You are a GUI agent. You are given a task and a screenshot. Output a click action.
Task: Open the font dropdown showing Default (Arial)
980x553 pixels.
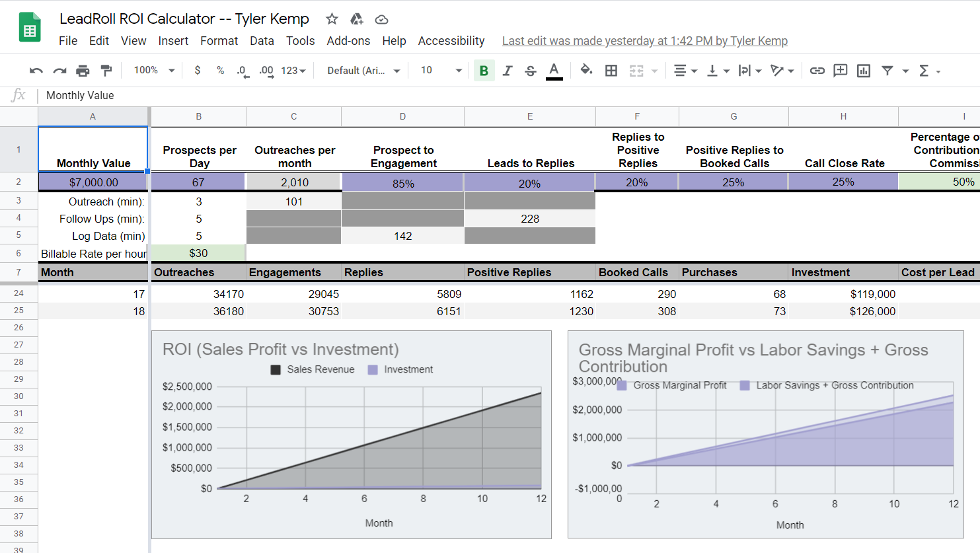(x=361, y=70)
